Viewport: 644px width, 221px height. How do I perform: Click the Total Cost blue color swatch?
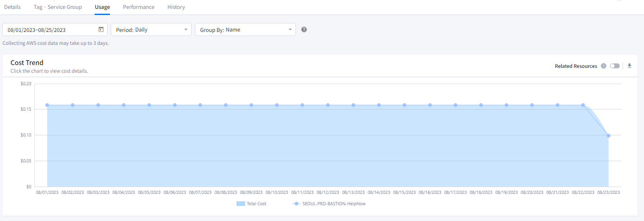(x=241, y=204)
